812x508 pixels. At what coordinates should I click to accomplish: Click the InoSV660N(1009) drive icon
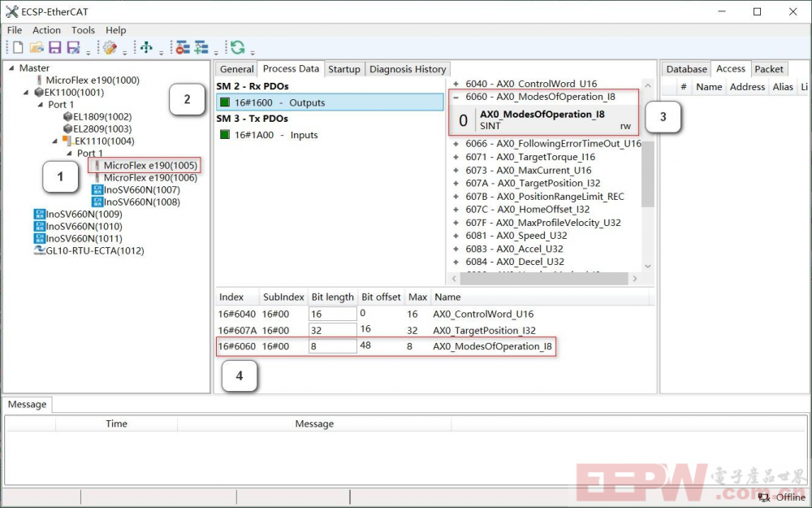(x=39, y=214)
